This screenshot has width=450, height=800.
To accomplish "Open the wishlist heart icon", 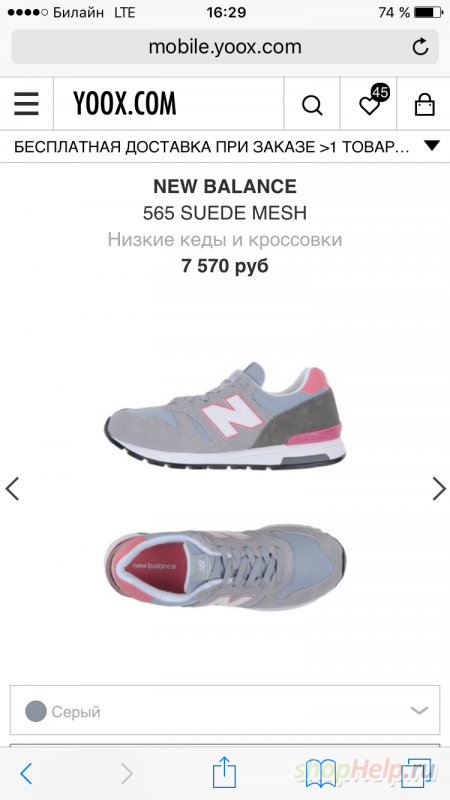I will tap(369, 105).
